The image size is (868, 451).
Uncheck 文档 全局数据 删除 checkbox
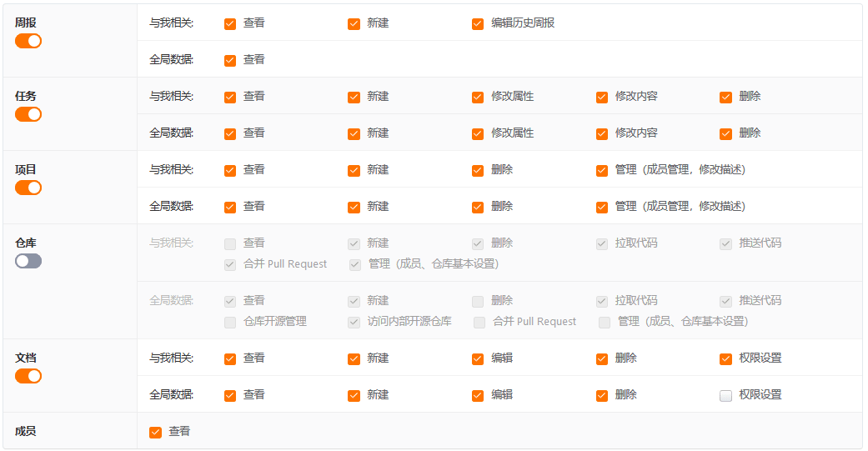[602, 395]
